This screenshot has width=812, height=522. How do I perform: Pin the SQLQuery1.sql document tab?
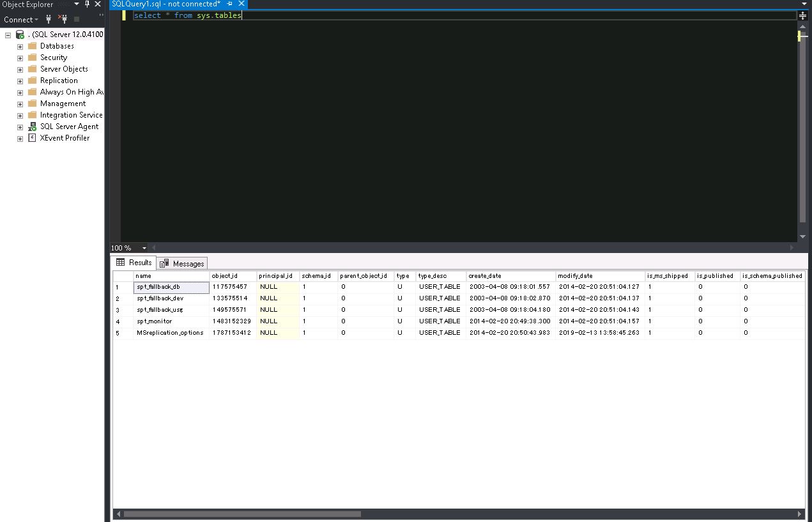(229, 4)
